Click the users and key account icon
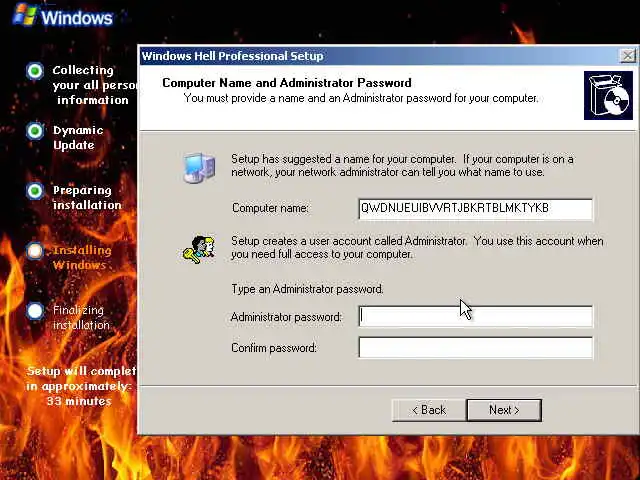This screenshot has height=480, width=640. click(x=199, y=249)
